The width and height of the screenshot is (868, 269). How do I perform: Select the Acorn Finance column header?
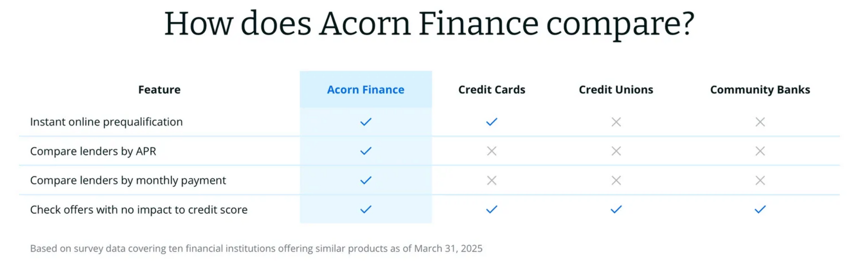[x=366, y=90]
